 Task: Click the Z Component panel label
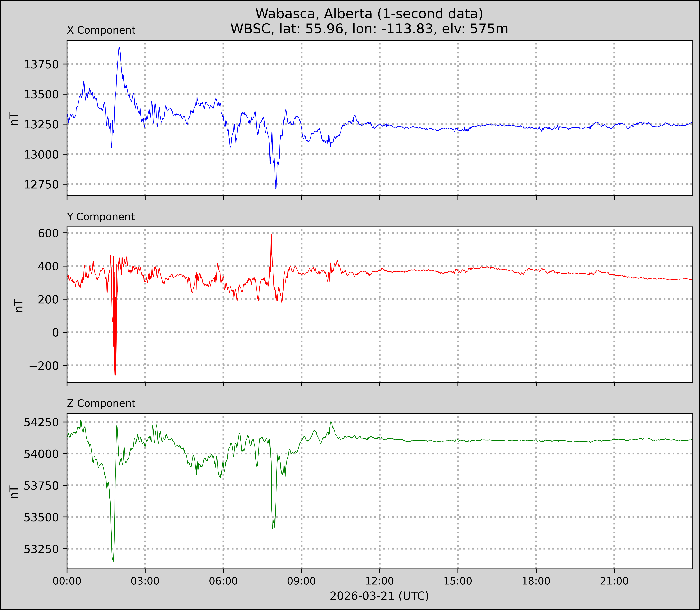pyautogui.click(x=101, y=403)
